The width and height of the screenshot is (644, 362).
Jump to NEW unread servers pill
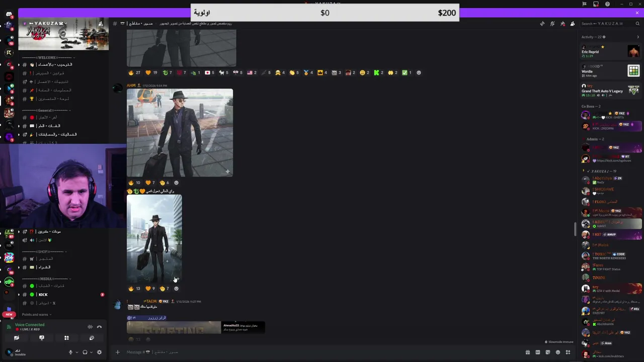pos(9,314)
